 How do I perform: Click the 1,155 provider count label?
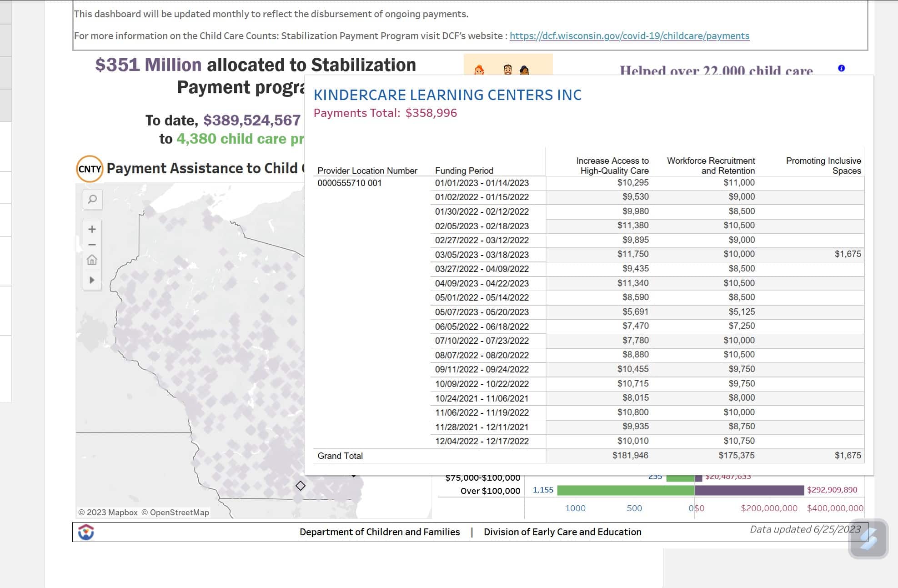pos(543,490)
